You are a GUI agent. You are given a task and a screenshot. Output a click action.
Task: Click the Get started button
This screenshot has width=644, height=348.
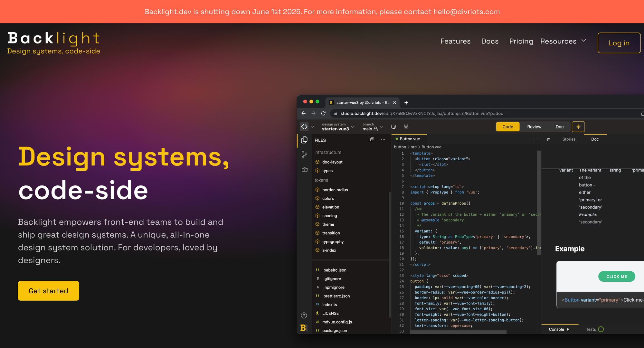48,291
